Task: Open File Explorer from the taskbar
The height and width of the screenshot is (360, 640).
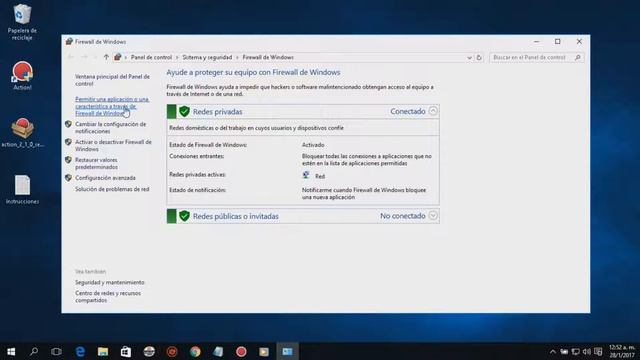Action: click(x=103, y=351)
